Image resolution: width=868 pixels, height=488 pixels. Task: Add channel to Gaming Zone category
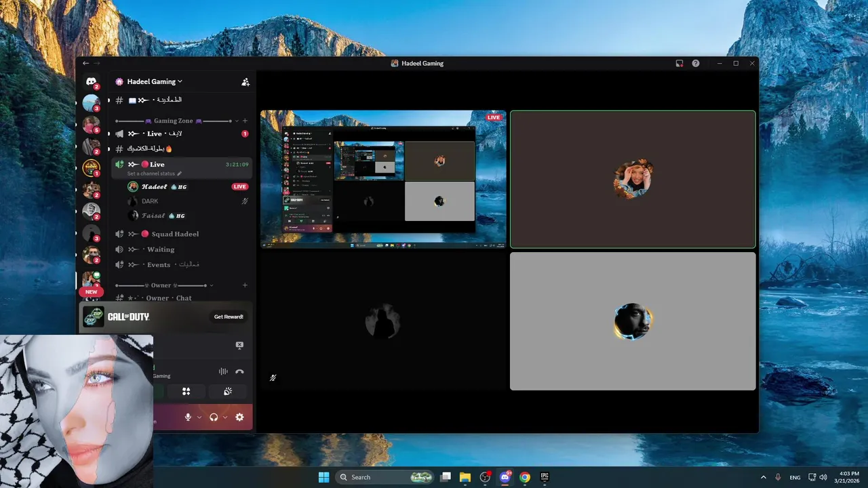pyautogui.click(x=245, y=121)
